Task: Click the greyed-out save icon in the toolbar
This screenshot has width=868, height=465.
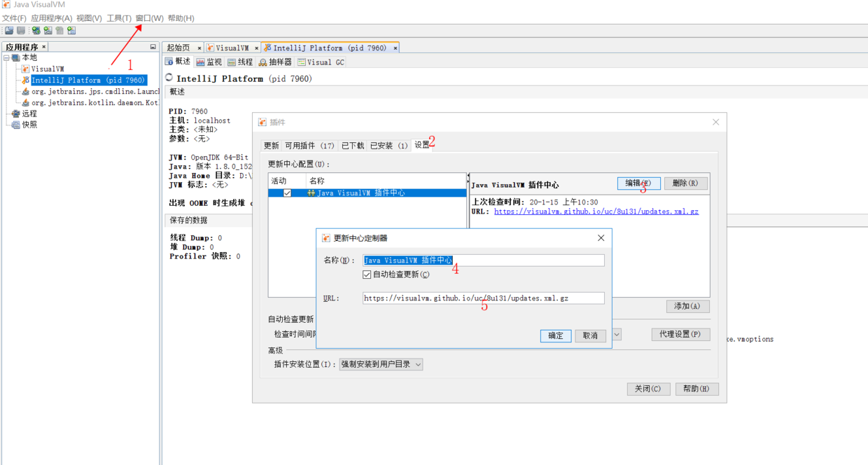Action: (x=21, y=30)
